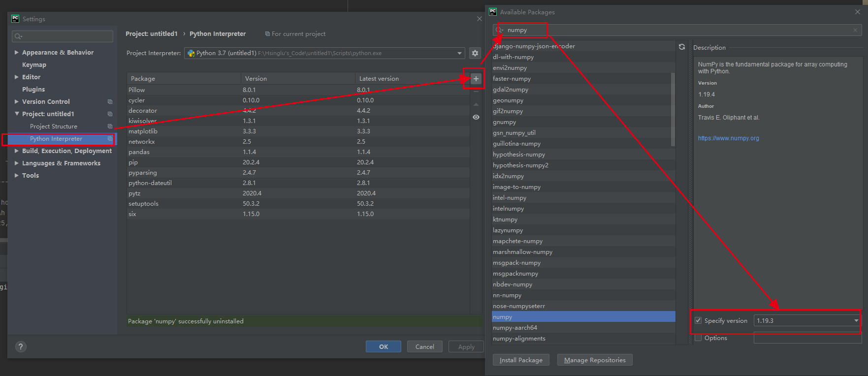Select networkx row in installed packages
The image size is (868, 376).
pos(298,142)
